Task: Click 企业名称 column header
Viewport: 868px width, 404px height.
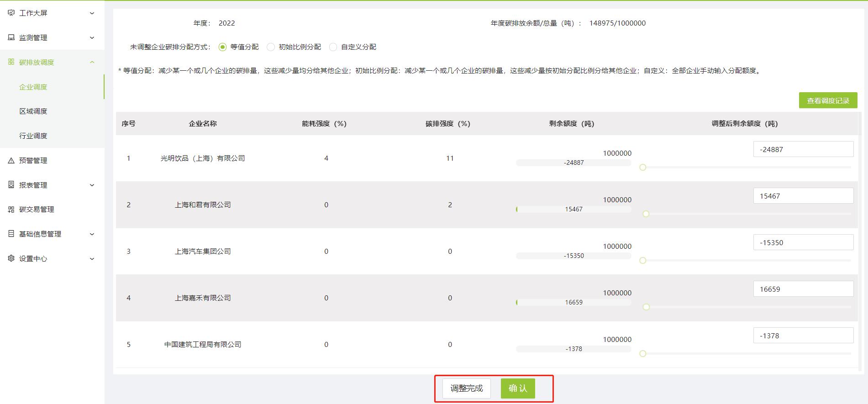Action: 203,124
